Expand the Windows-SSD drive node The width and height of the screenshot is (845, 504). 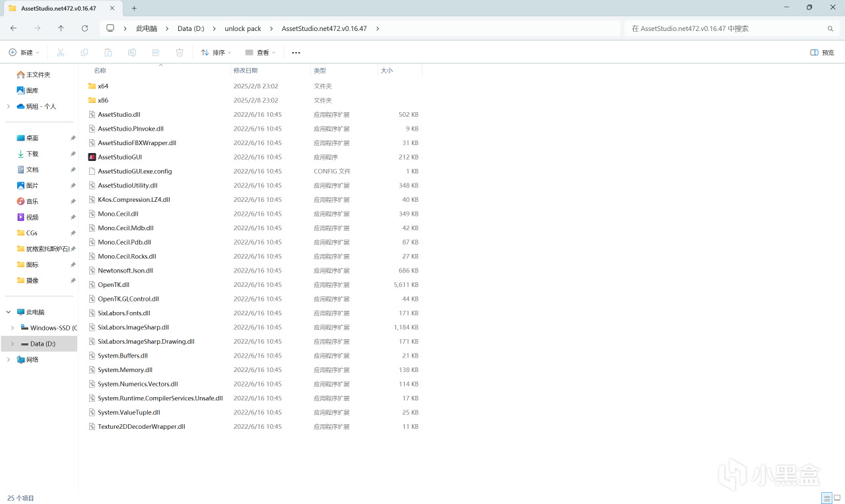[13, 328]
